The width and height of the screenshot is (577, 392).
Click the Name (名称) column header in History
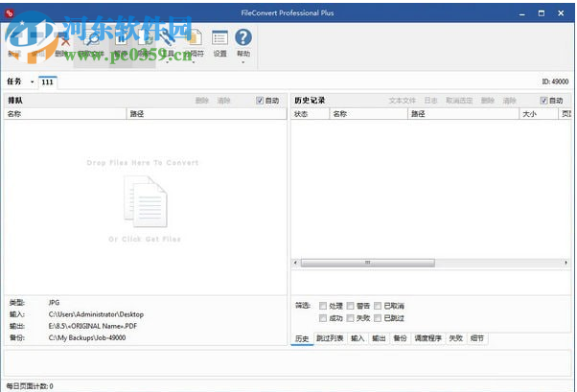(x=369, y=114)
